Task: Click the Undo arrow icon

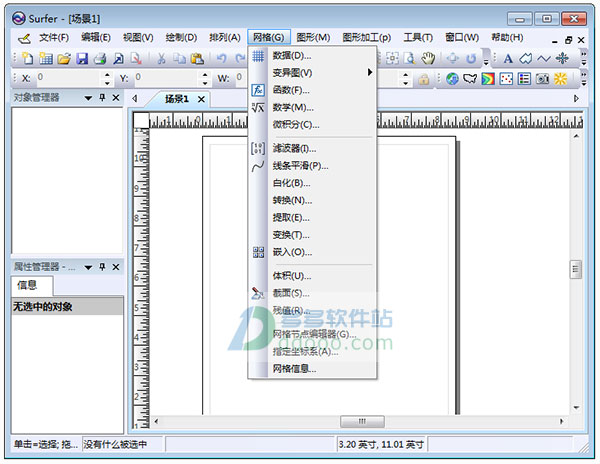Action: [222, 59]
